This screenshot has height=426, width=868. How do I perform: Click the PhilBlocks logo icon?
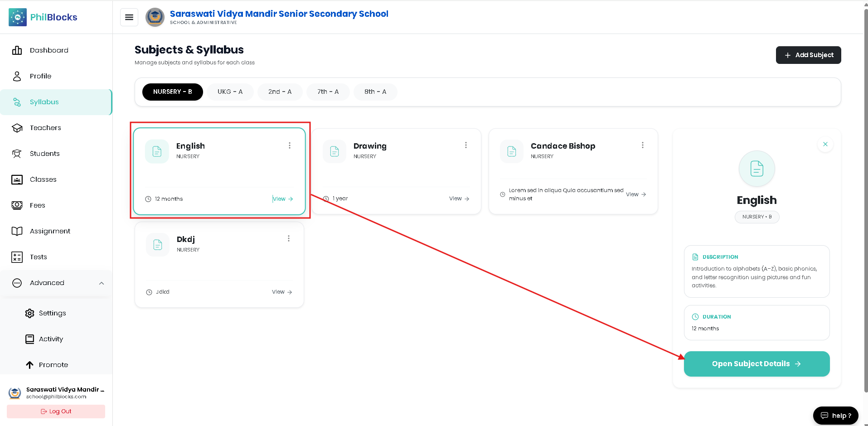pyautogui.click(x=18, y=17)
